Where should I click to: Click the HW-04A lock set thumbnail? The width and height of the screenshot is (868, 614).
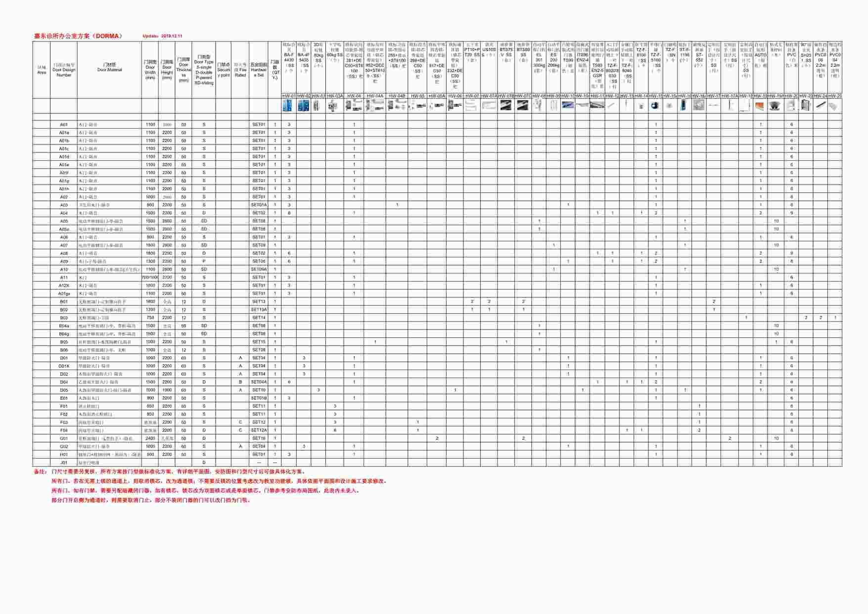coord(375,105)
